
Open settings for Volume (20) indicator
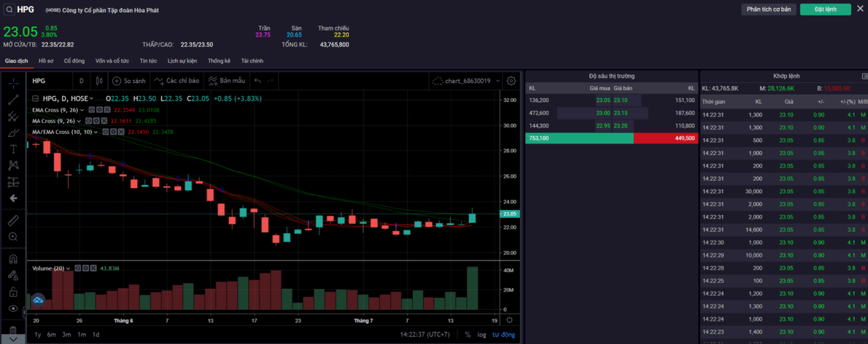click(85, 268)
